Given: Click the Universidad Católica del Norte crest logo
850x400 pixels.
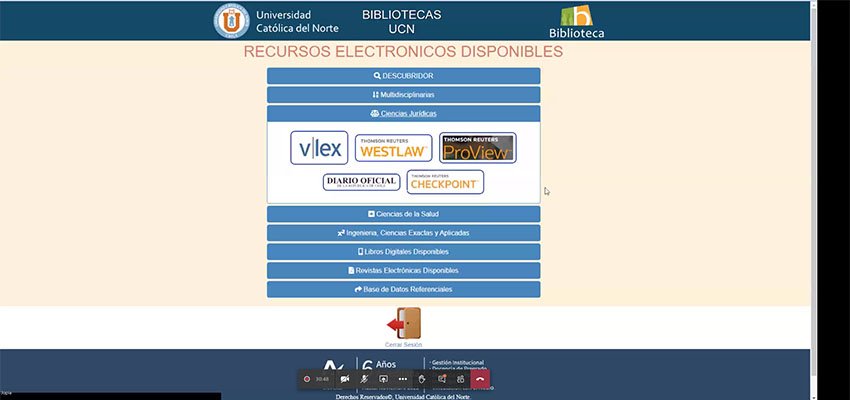Looking at the screenshot, I should (231, 21).
